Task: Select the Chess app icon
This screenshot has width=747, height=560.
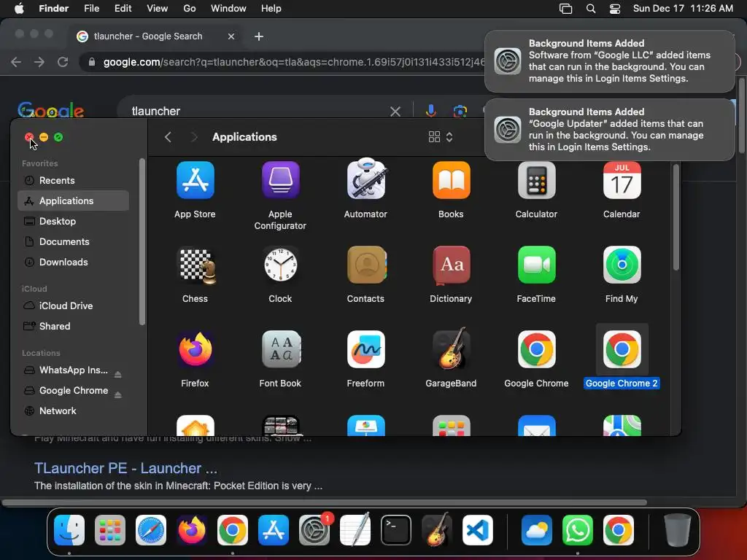Action: [x=195, y=265]
